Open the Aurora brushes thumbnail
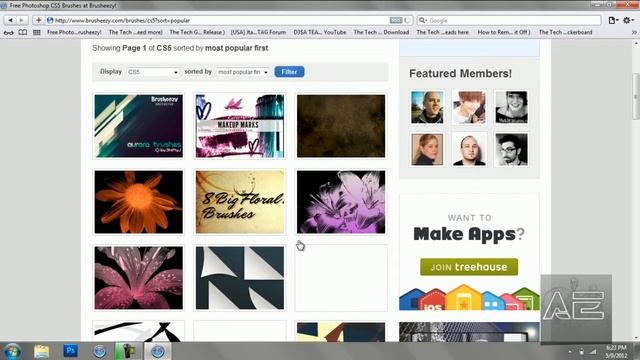 pos(139,126)
